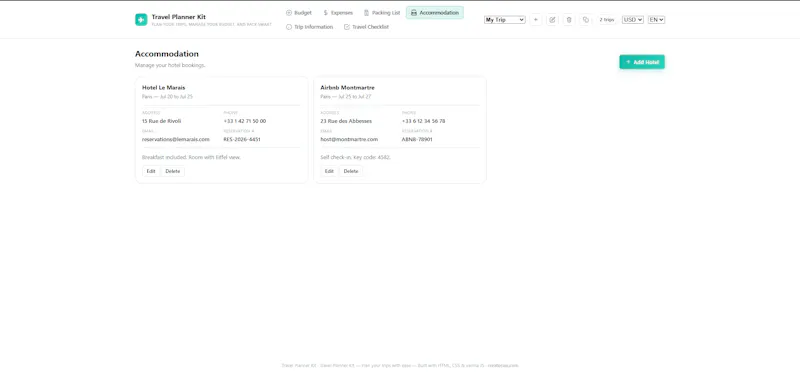This screenshot has height=380, width=800.
Task: Select the address 15 Rue de Rivoli
Action: (162, 121)
